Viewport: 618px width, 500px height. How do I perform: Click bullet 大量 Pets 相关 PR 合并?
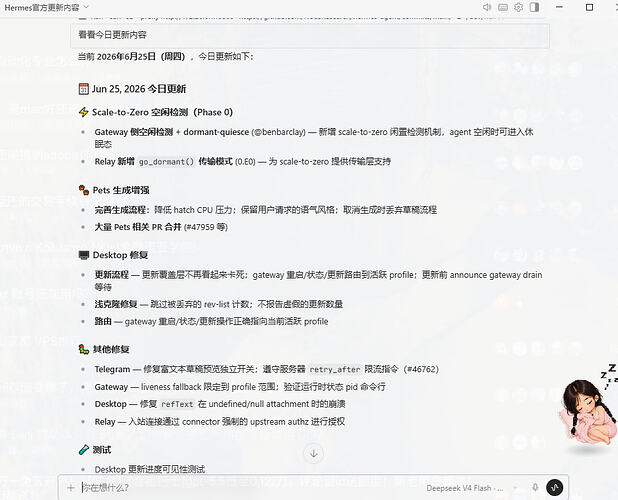point(161,227)
